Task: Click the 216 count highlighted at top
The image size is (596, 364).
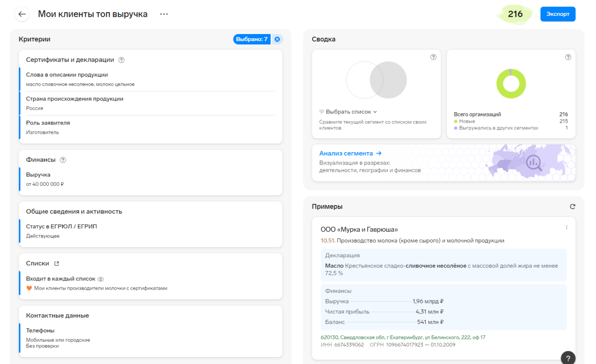Action: pos(515,14)
